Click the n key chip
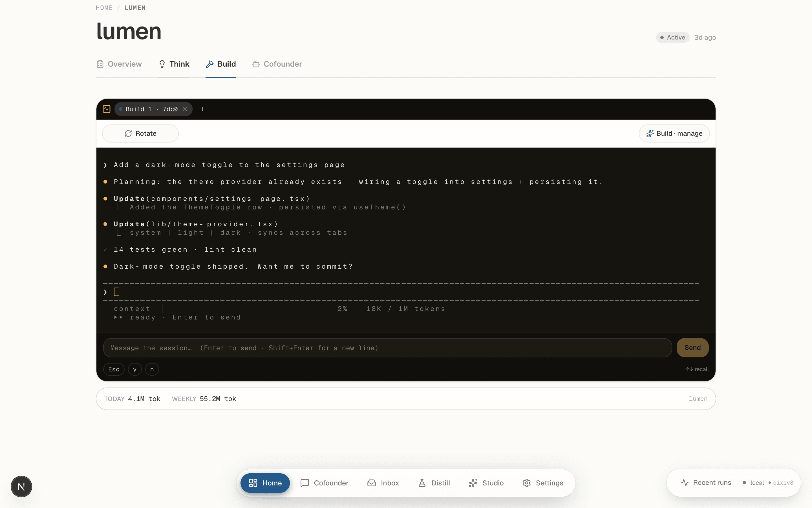This screenshot has width=812, height=508. tap(152, 369)
